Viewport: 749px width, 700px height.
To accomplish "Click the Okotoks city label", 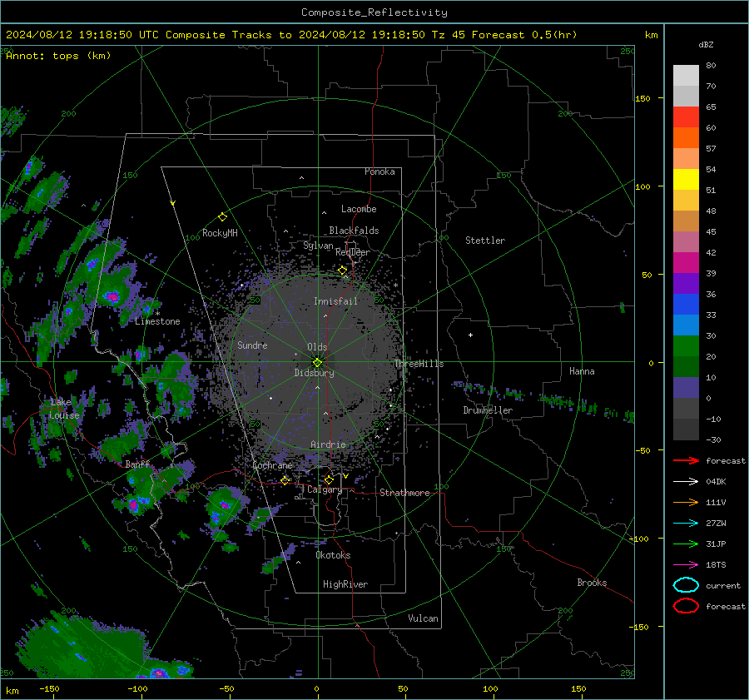I will click(x=333, y=555).
